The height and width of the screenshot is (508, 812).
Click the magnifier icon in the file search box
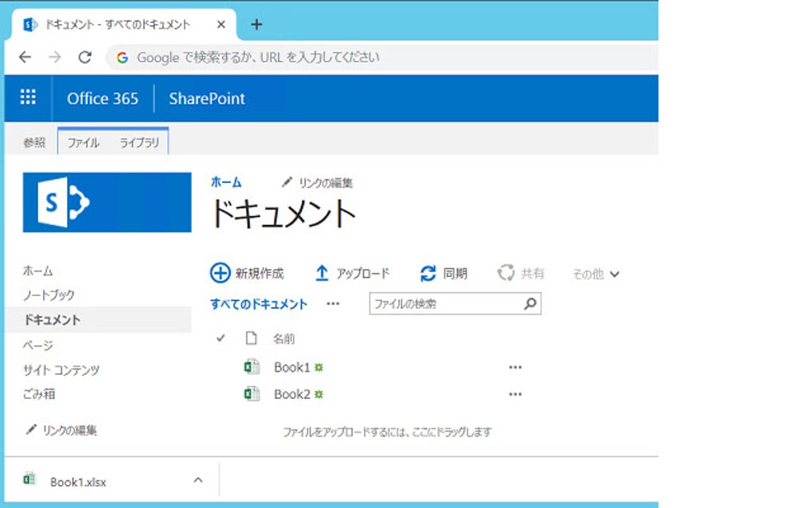(x=529, y=303)
